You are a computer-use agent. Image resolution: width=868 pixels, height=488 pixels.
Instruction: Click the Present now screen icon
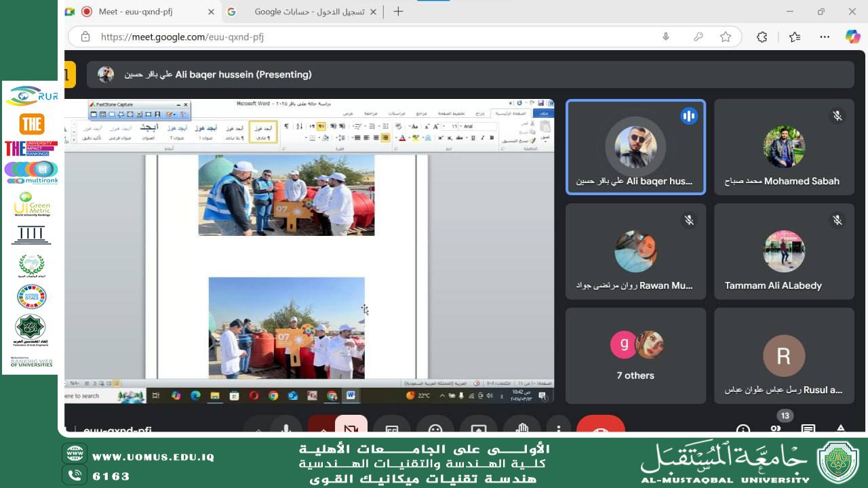click(479, 427)
